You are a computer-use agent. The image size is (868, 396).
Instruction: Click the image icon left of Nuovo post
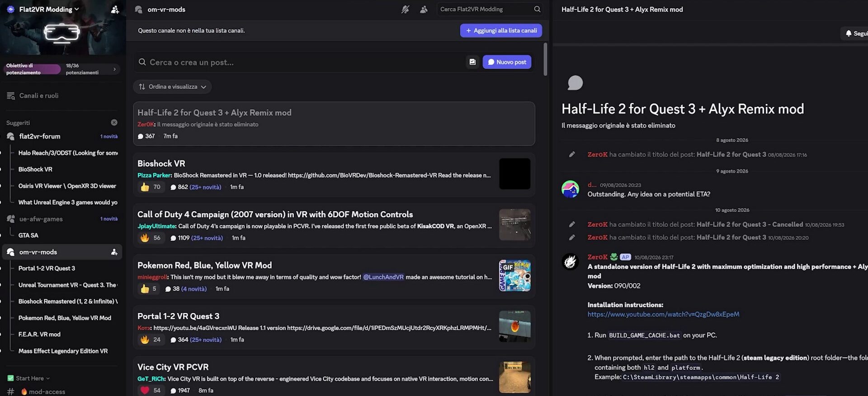(472, 62)
